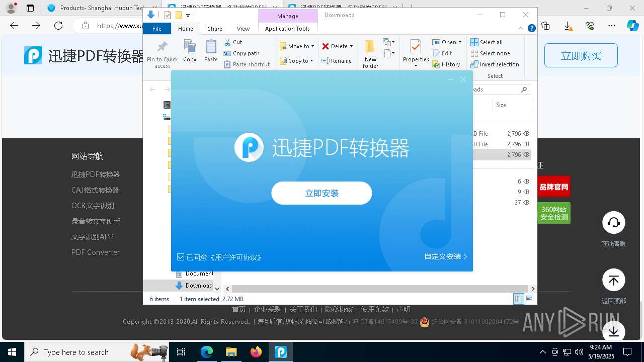Open the New item dropdown
Viewport: 644px width, 362px height.
click(x=388, y=42)
